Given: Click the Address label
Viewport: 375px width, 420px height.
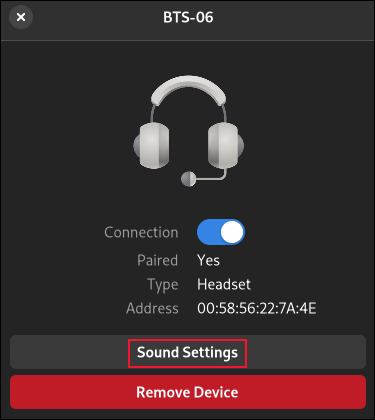Looking at the screenshot, I should tap(152, 308).
